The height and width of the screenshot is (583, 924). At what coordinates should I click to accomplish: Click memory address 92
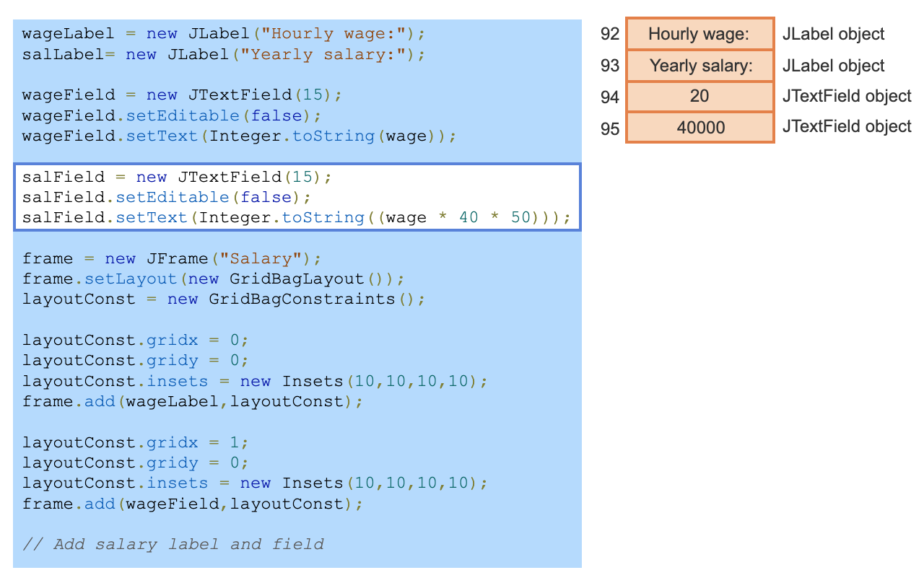pyautogui.click(x=610, y=34)
